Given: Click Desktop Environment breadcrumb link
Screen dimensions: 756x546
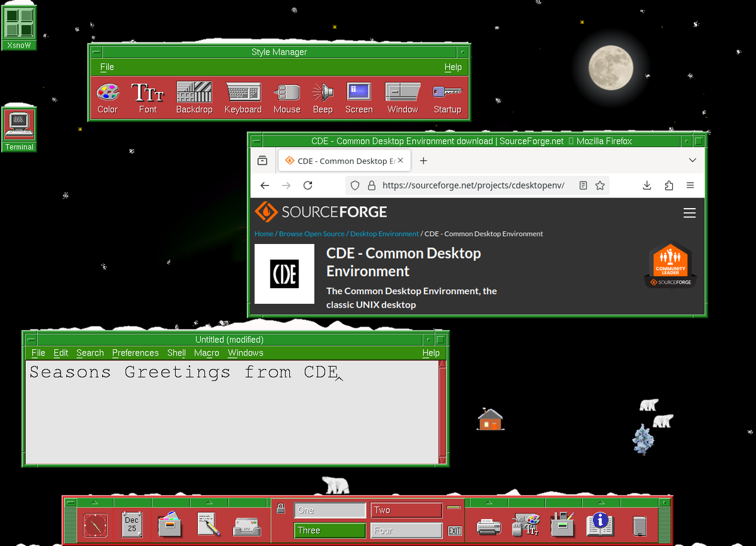Looking at the screenshot, I should [384, 234].
